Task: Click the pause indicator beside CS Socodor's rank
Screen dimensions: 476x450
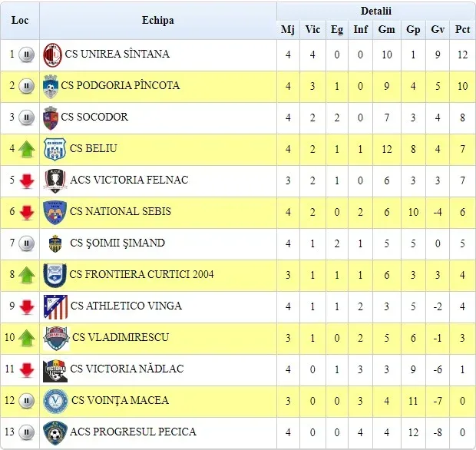Action: (x=26, y=117)
